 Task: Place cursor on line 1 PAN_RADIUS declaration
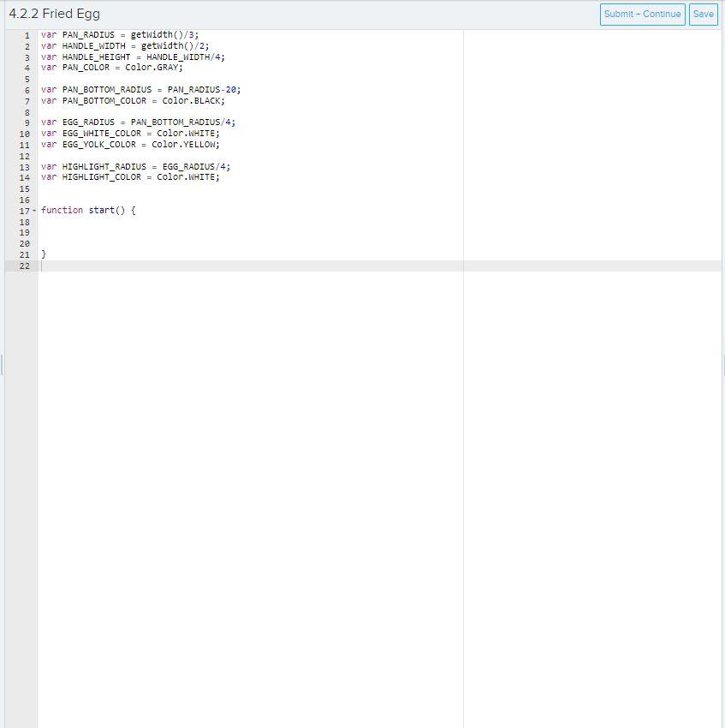click(x=120, y=35)
